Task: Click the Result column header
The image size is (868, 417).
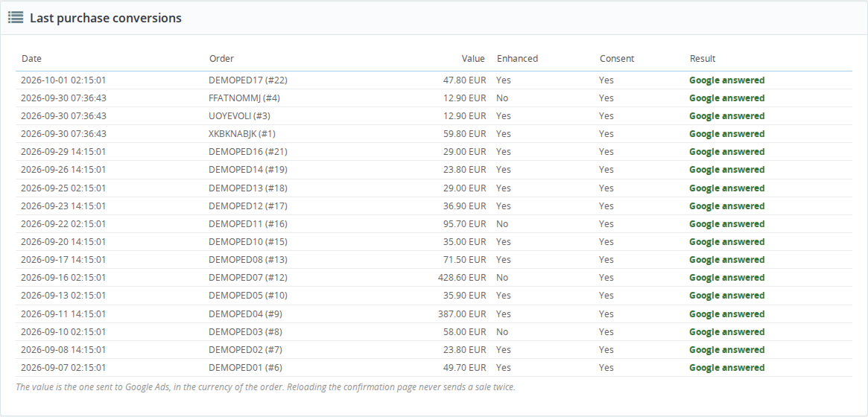Action: point(703,59)
